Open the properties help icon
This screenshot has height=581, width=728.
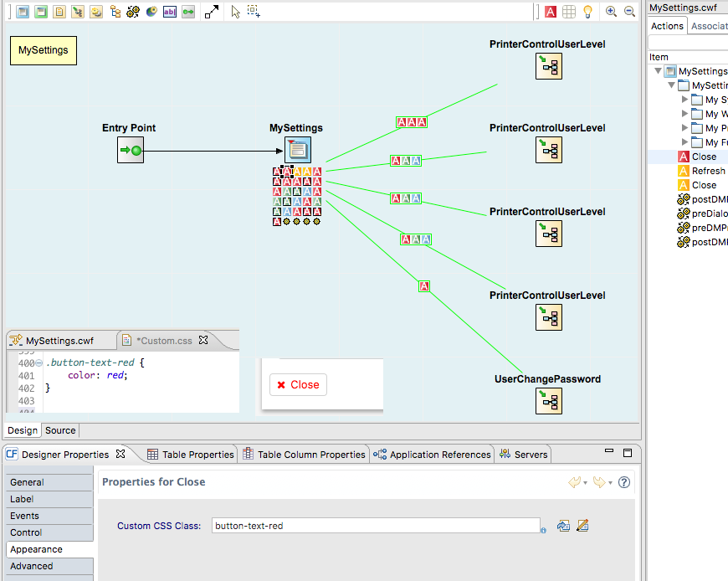coord(624,482)
